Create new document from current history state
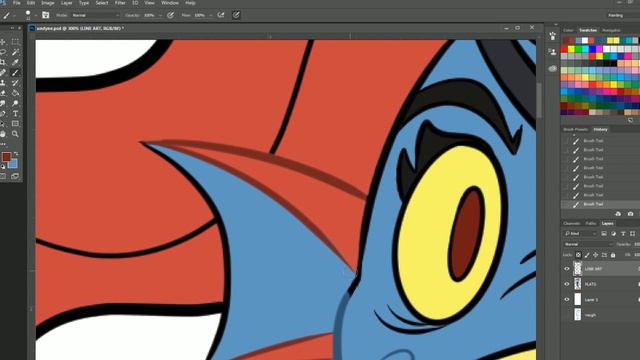640x360 pixels. (618, 213)
